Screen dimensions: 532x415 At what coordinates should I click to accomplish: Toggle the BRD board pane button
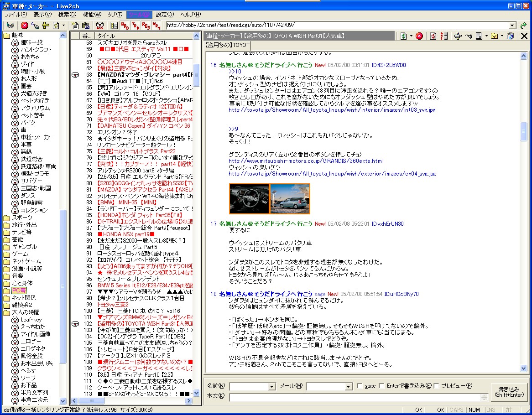click(125, 26)
